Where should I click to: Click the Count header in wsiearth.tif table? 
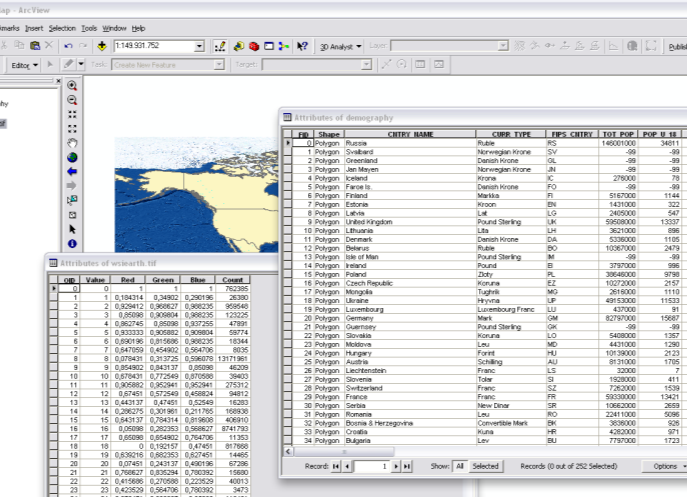click(232, 280)
